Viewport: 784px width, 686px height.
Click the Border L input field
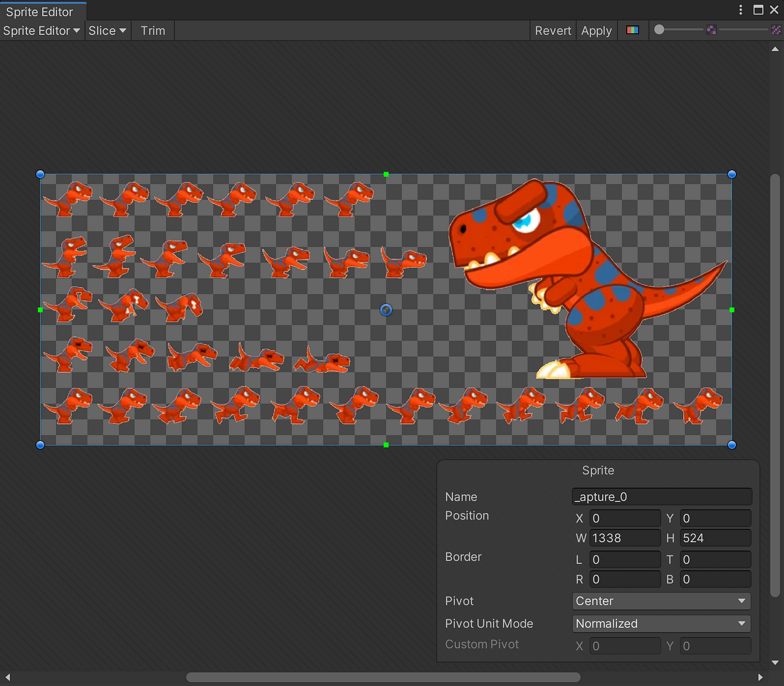click(625, 559)
